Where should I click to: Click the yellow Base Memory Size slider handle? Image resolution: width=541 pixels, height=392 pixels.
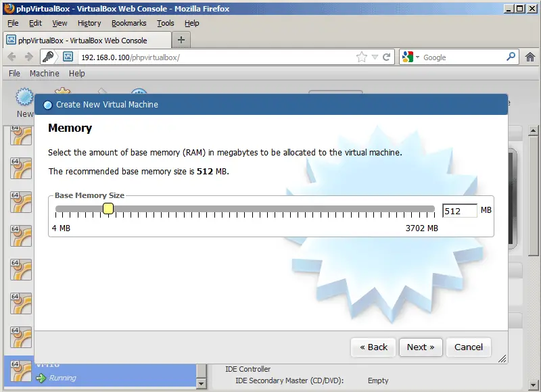click(x=108, y=208)
